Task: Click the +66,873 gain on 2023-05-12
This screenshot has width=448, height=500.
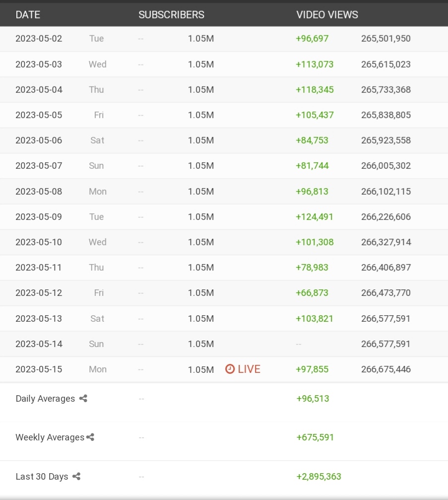Action: [x=312, y=293]
